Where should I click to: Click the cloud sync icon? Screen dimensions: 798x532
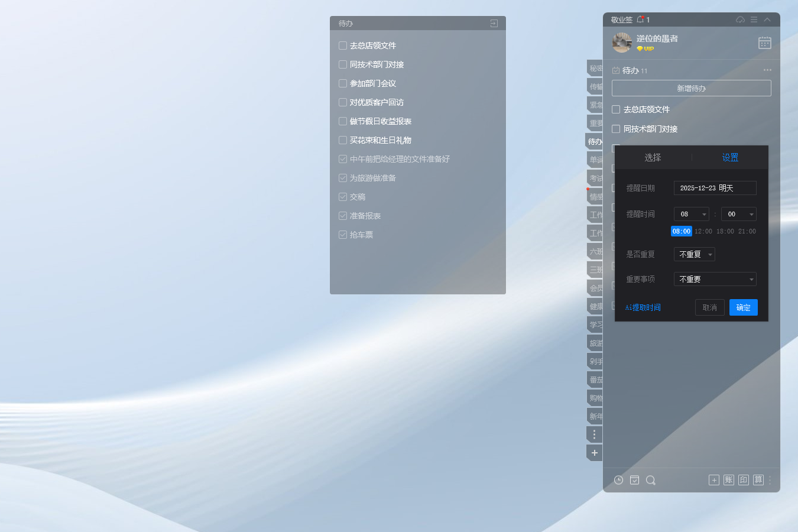[x=740, y=20]
